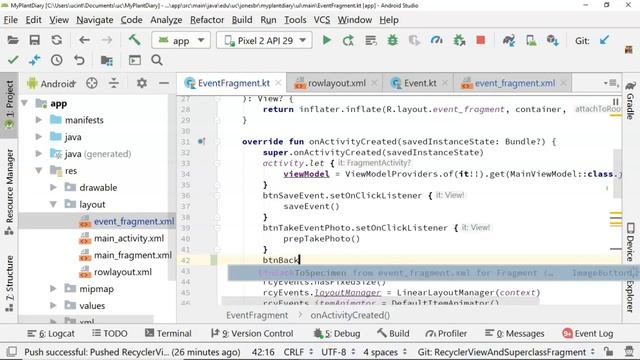Toggle tool window bars at status bar corner
This screenshot has width=640, height=360.
click(12, 352)
